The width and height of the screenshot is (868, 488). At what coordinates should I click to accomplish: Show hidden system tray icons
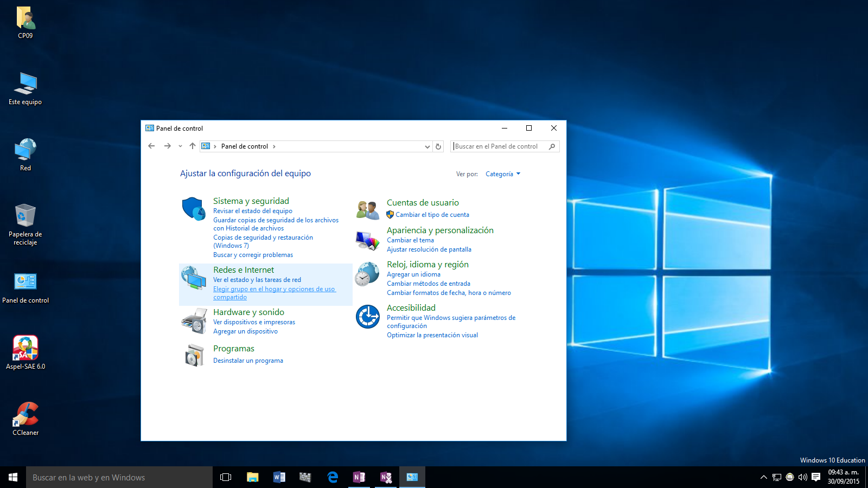764,477
